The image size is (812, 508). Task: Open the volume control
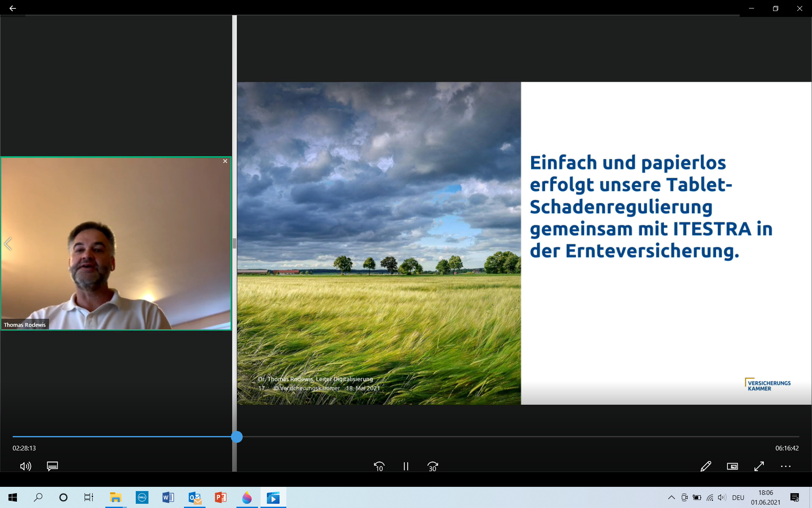coord(25,466)
